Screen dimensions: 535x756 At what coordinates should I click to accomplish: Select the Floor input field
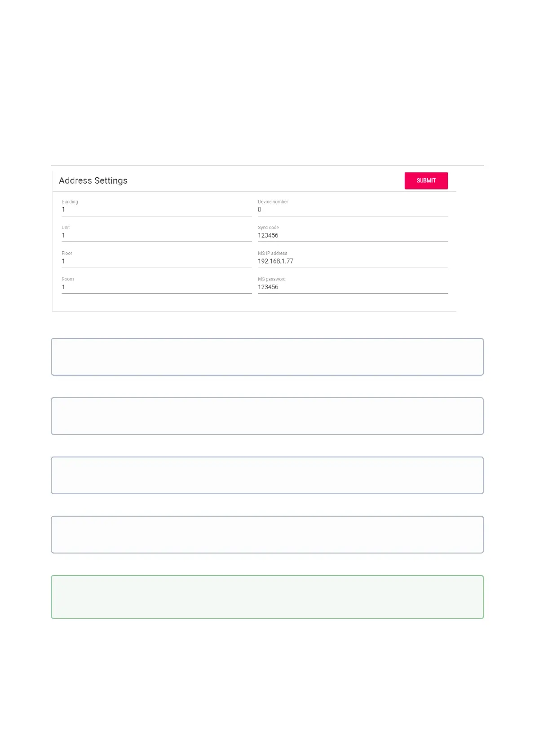tap(156, 261)
